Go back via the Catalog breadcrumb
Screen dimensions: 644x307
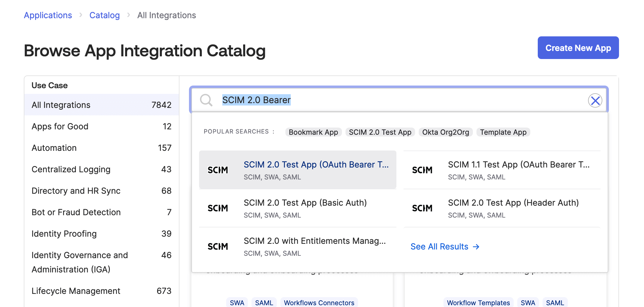104,15
